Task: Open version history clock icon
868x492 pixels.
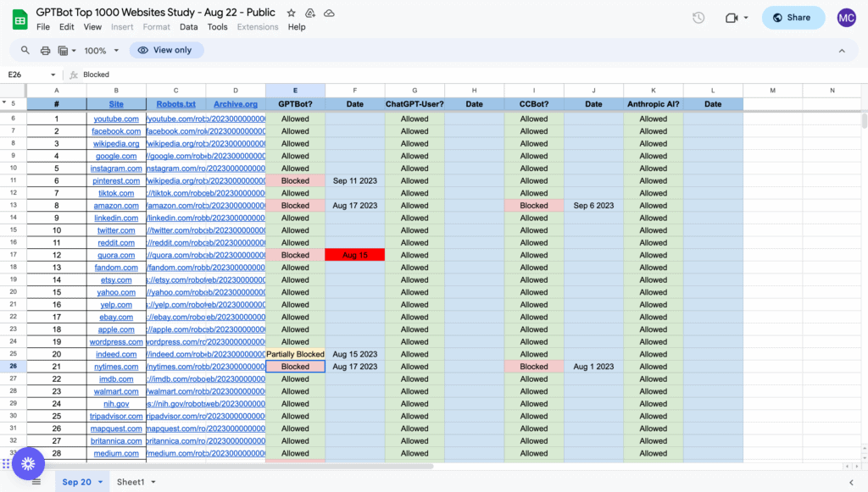Action: pyautogui.click(x=698, y=18)
